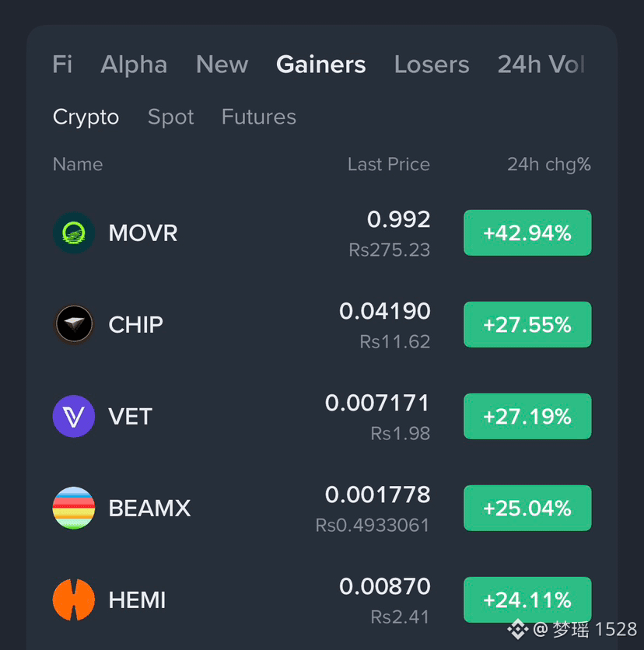Open the BEAMX 0.001778 price row
This screenshot has width=644, height=650.
pos(322,508)
